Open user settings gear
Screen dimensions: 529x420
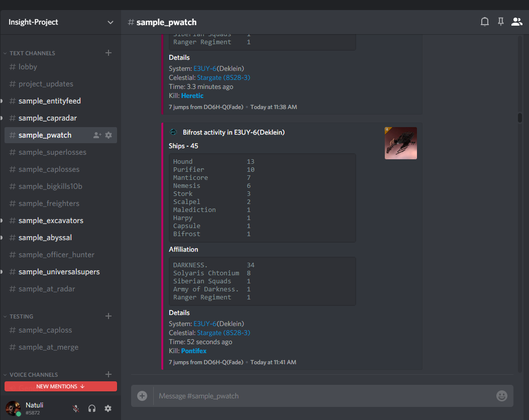click(108, 408)
